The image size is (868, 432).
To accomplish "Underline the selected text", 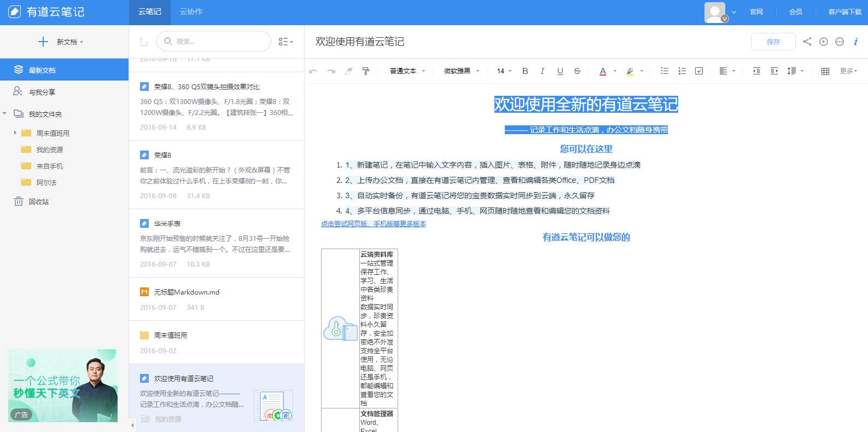I will coord(560,71).
